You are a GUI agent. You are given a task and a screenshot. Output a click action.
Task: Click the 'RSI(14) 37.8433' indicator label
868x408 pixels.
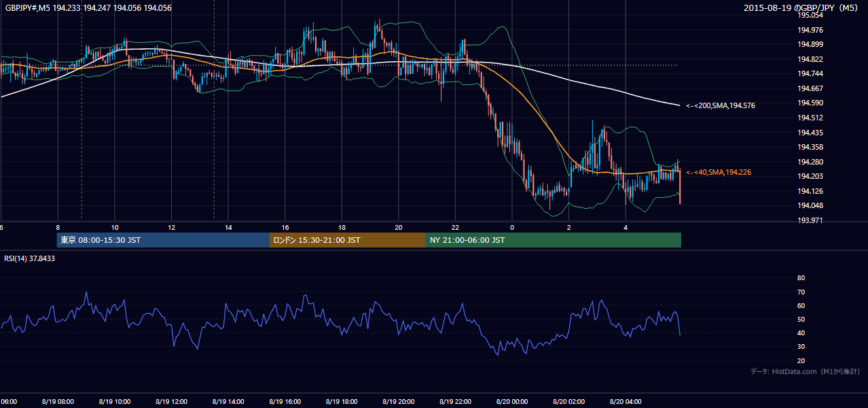tap(30, 258)
